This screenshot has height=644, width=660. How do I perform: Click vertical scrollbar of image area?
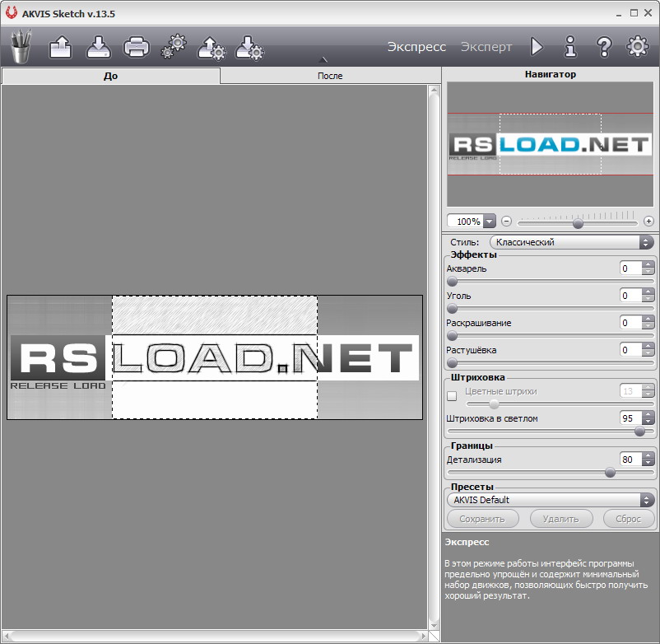point(434,357)
